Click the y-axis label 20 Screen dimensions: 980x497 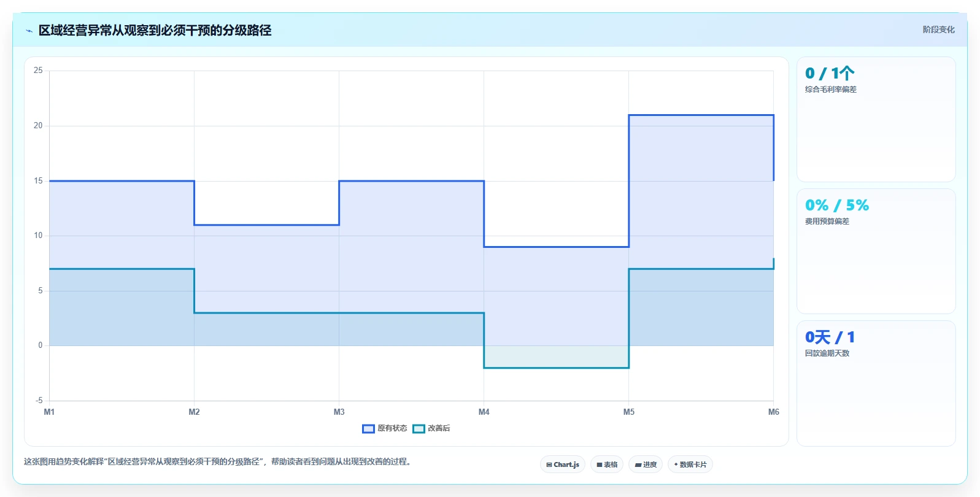38,126
